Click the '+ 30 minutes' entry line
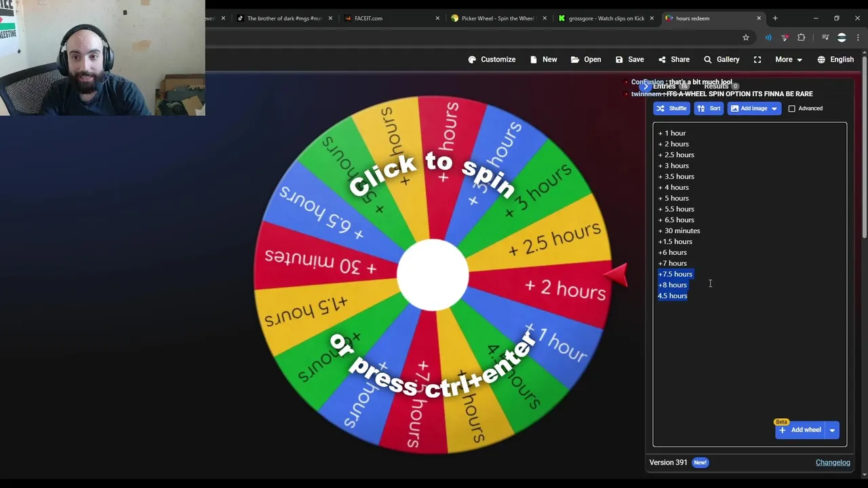 (679, 230)
